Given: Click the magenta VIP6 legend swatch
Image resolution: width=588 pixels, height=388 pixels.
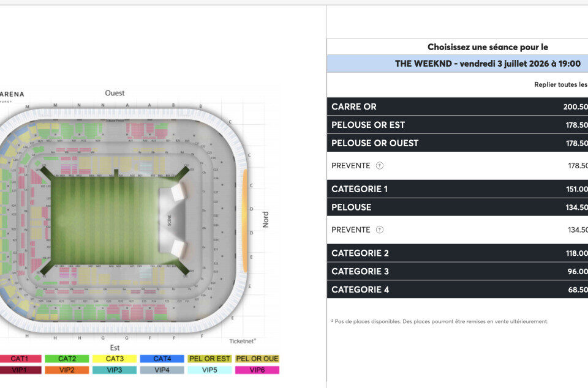Looking at the screenshot, I should pos(257,370).
